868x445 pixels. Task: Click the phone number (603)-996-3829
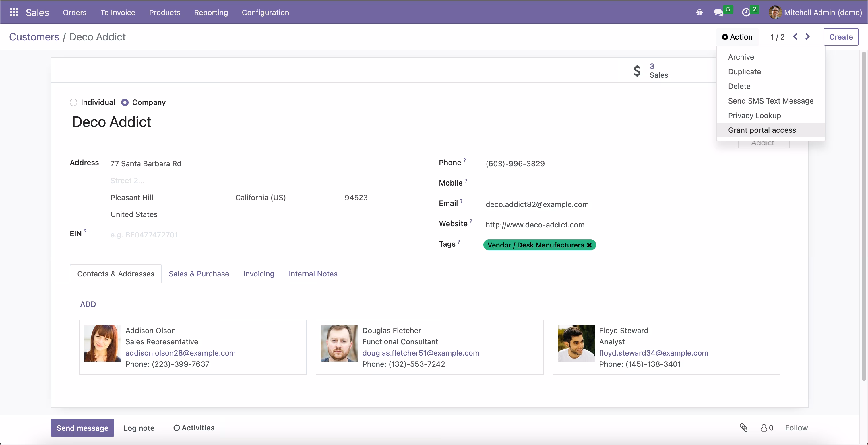515,164
